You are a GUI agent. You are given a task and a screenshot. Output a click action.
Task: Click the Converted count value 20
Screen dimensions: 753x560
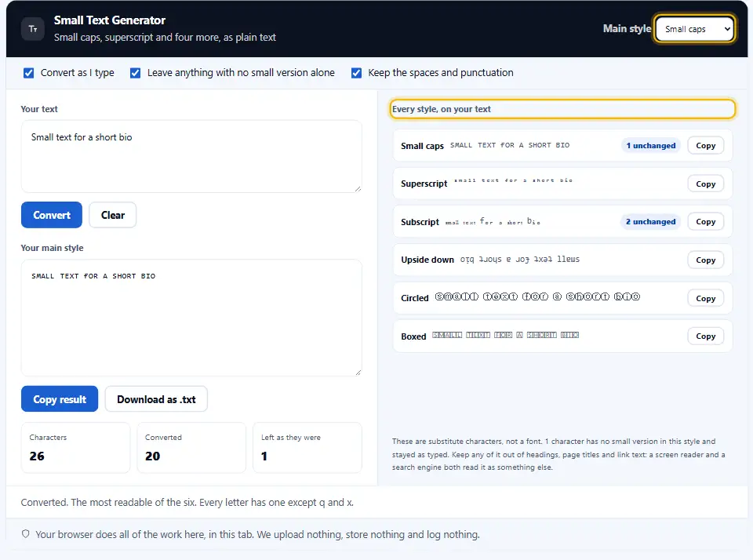point(153,456)
